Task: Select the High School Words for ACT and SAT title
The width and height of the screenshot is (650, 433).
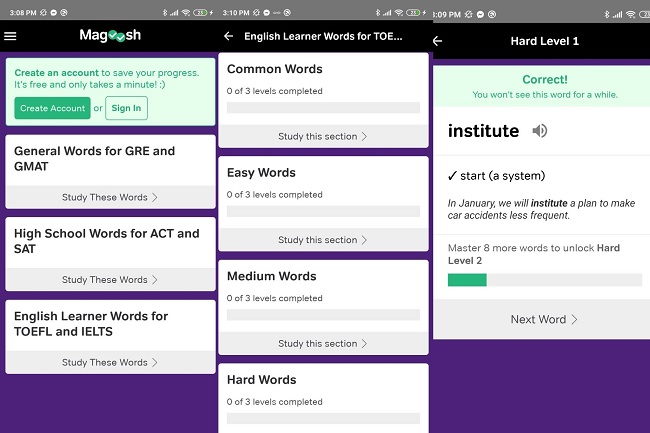Action: [x=107, y=241]
